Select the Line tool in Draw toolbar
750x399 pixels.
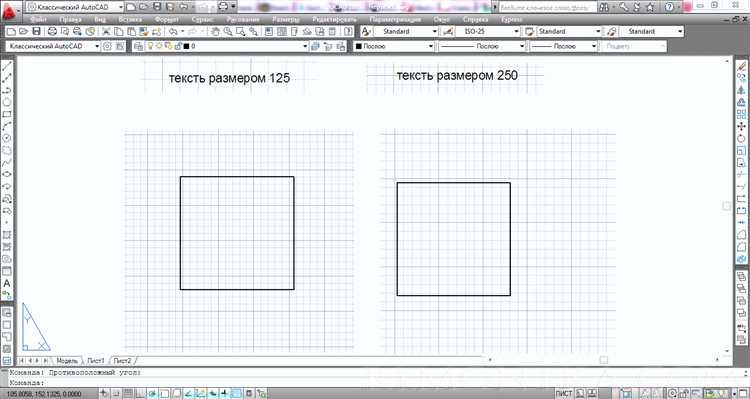pos(7,66)
